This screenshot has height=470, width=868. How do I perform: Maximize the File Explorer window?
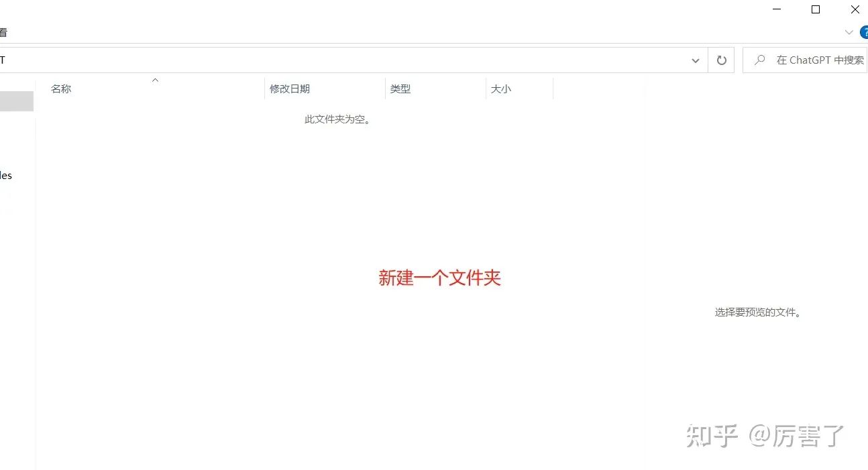816,9
